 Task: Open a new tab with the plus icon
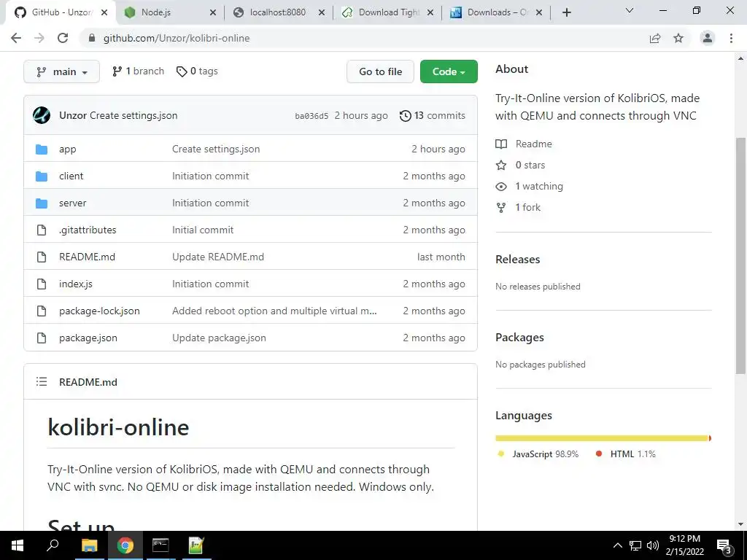[x=566, y=12]
